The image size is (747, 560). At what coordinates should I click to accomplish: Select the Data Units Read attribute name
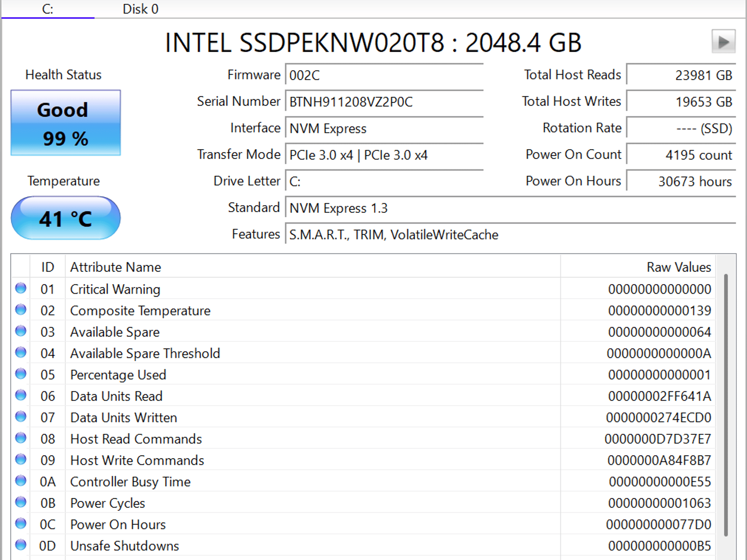coord(116,396)
